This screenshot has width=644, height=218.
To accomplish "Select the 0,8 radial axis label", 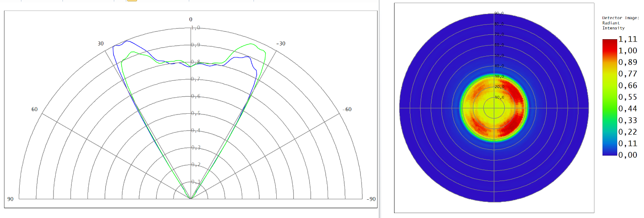I will click(195, 62).
